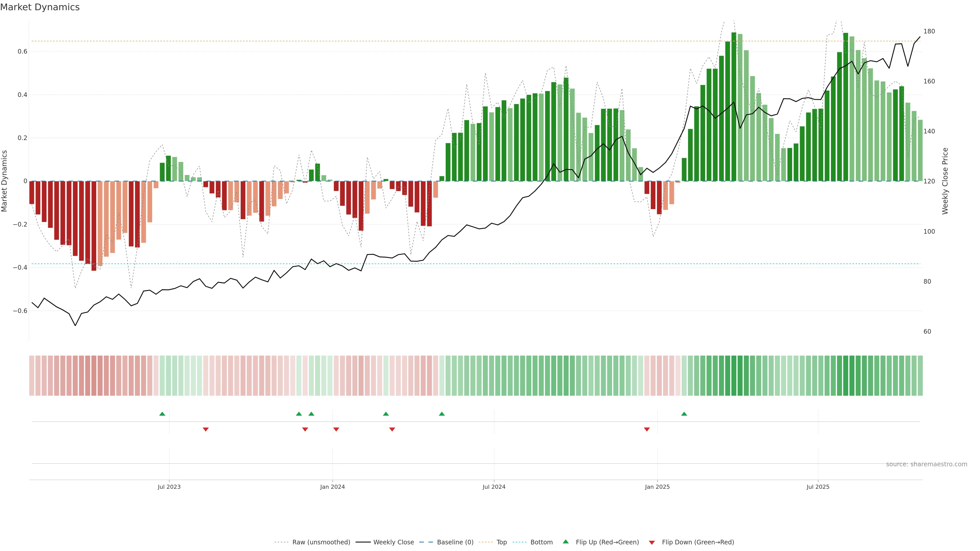Click the last green flip-up marker after Jan 2025
Viewport: 980px width, 551px height.
tap(684, 414)
